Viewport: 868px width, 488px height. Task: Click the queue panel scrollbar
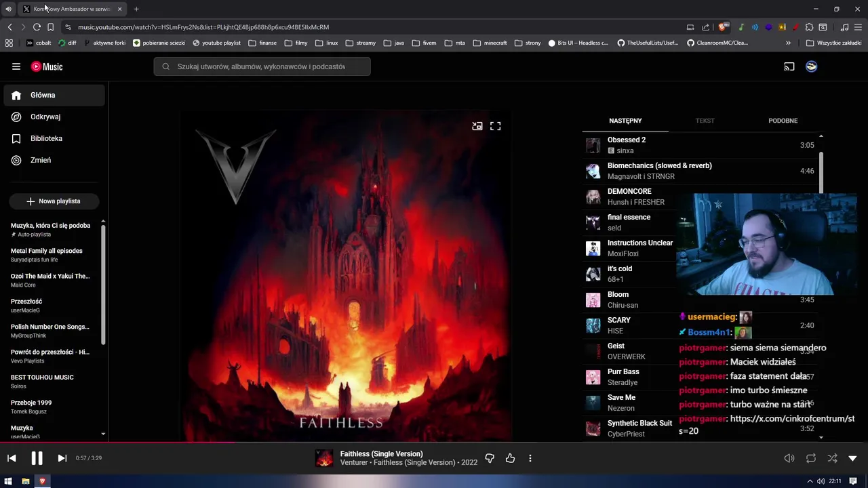click(821, 173)
